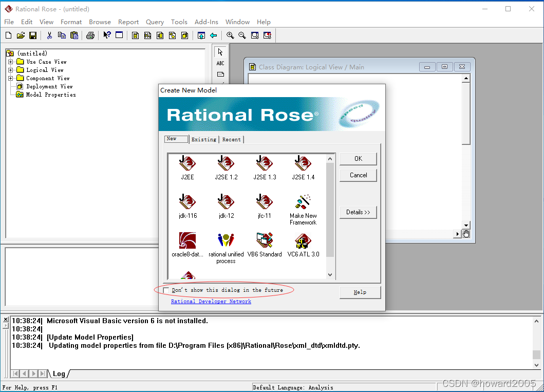
Task: Select the jdk-12 framework icon
Action: point(226,207)
